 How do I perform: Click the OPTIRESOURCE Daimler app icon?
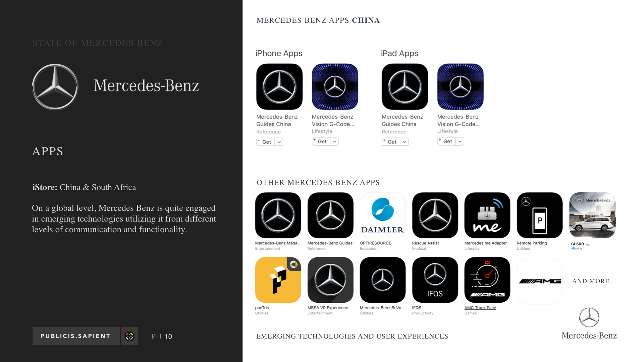click(x=382, y=215)
